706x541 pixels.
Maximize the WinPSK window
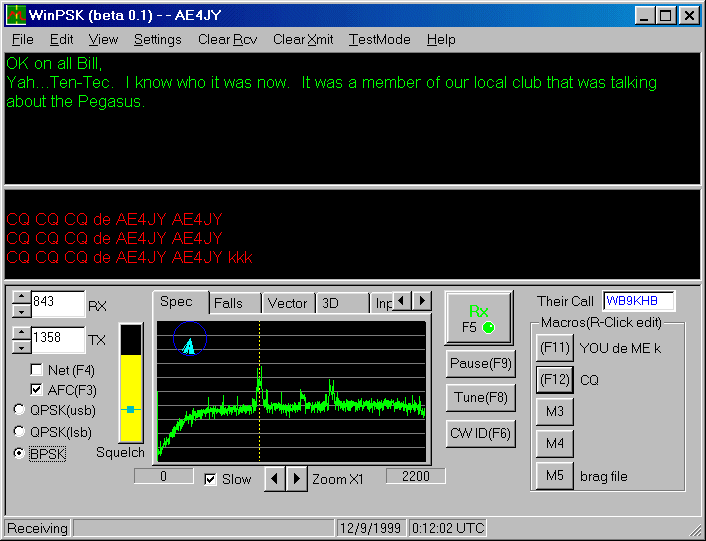coord(665,16)
